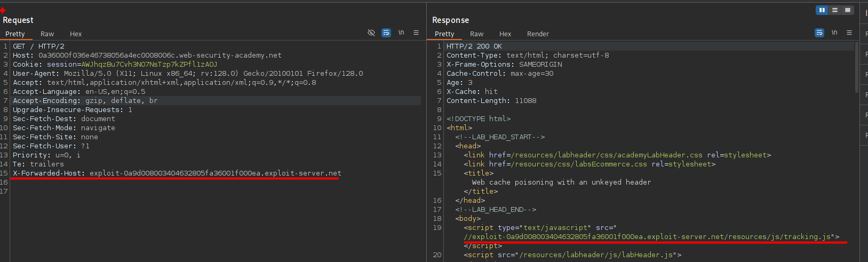Screen dimensions: 868x262
Task: Click the HTTP/2 200 OK status line
Action: 474,46
